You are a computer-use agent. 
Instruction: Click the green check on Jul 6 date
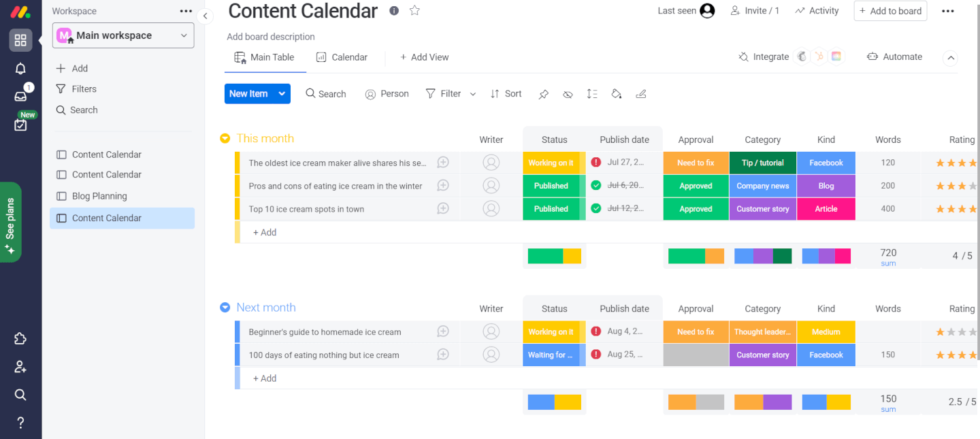[596, 185]
